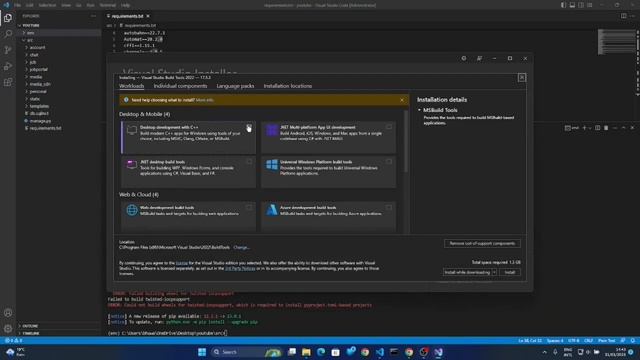Check .NET Multi-platform App UI development workload

[x=389, y=127]
